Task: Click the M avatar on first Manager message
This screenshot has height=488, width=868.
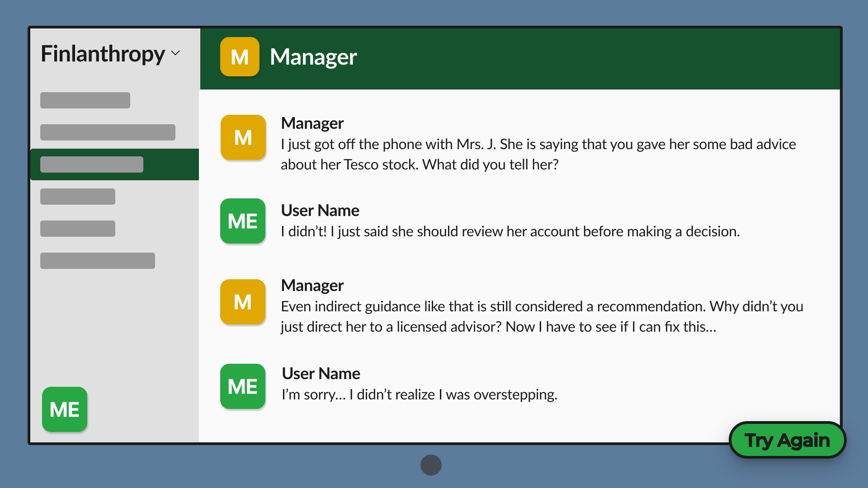Action: (243, 137)
